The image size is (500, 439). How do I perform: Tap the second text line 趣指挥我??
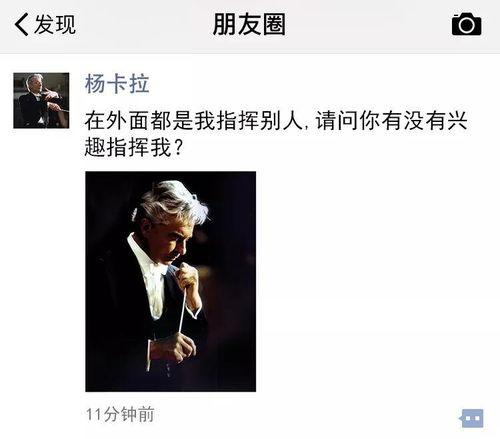coord(134,147)
